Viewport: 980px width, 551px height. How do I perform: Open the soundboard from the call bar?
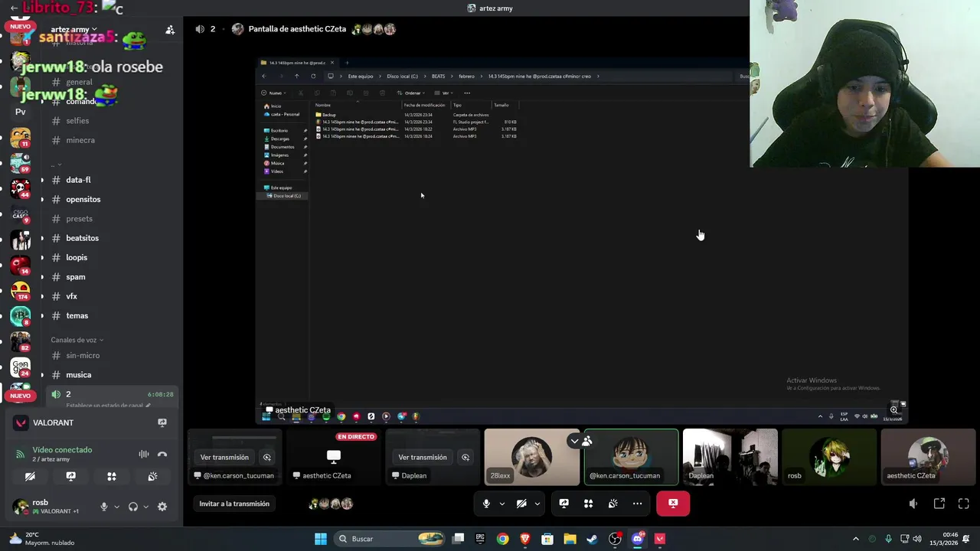[612, 504]
